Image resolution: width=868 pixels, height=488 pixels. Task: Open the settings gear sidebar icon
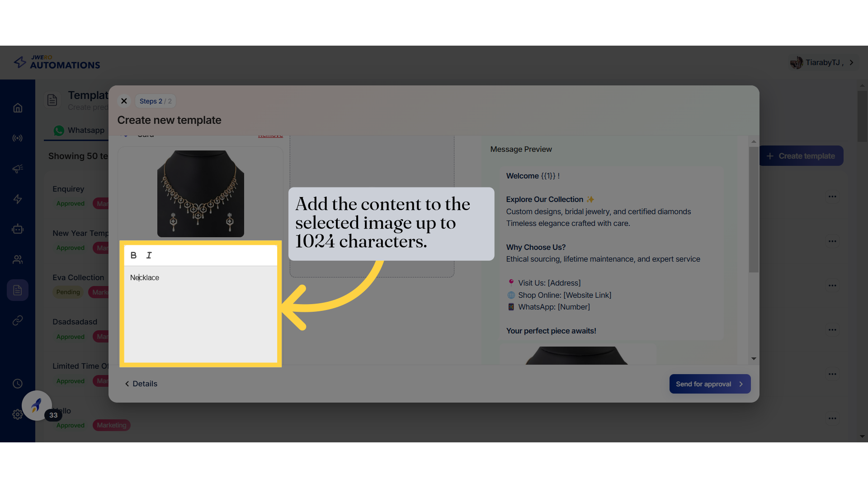click(18, 414)
